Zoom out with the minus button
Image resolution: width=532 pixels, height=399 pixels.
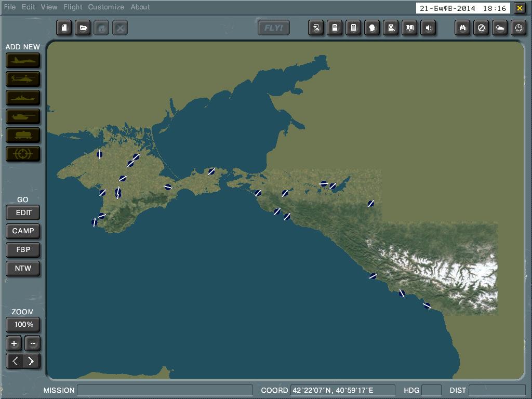click(33, 343)
